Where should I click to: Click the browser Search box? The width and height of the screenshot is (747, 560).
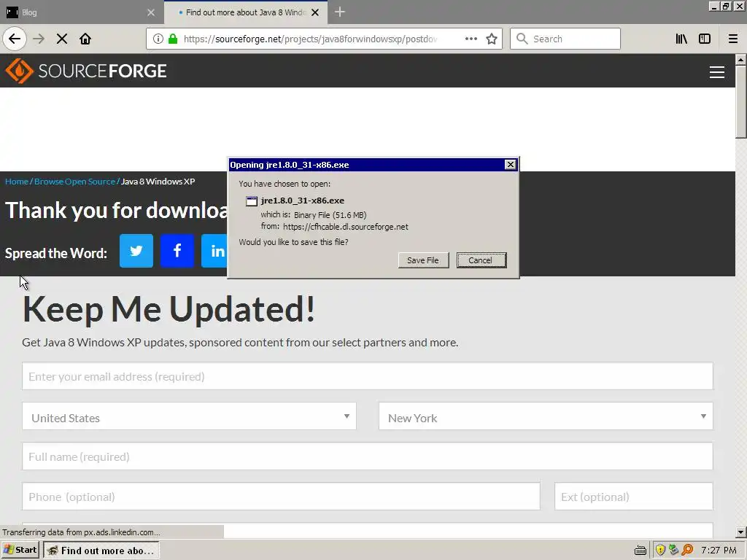[x=565, y=39]
